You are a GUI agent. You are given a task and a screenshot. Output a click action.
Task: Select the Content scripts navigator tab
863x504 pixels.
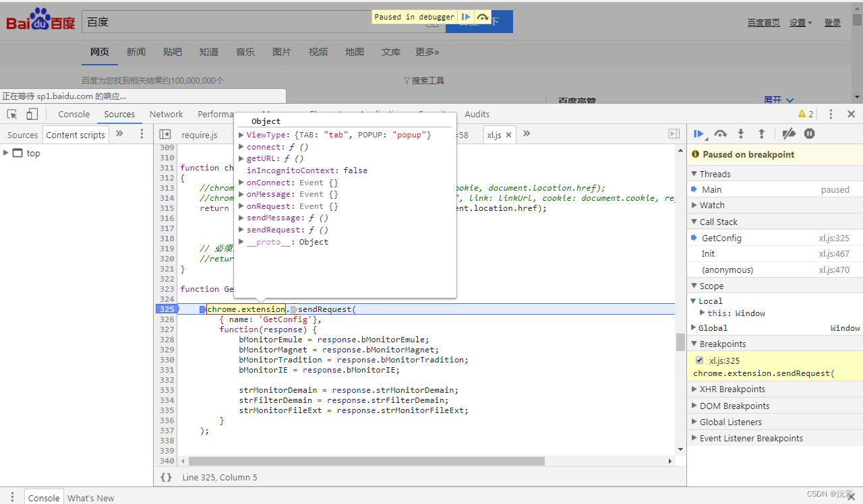tap(76, 135)
